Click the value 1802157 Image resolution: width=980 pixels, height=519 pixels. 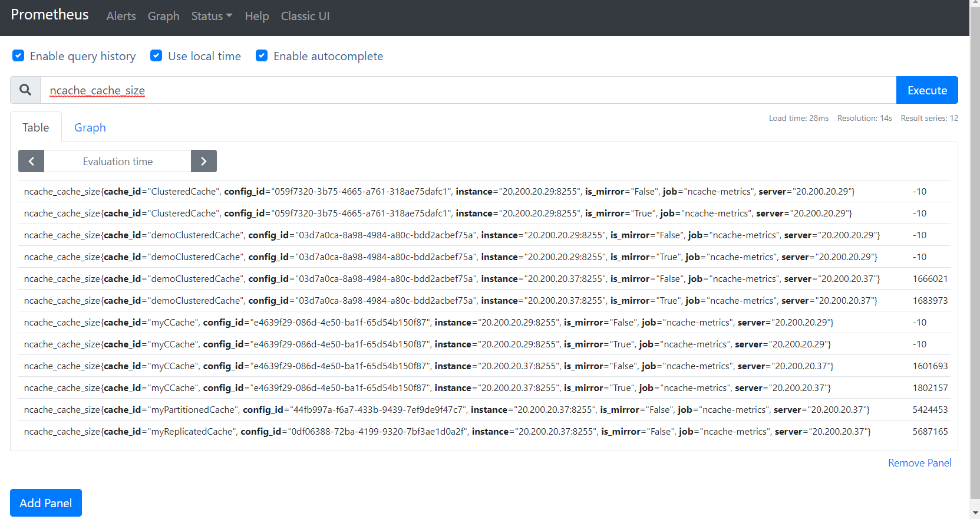[930, 387]
